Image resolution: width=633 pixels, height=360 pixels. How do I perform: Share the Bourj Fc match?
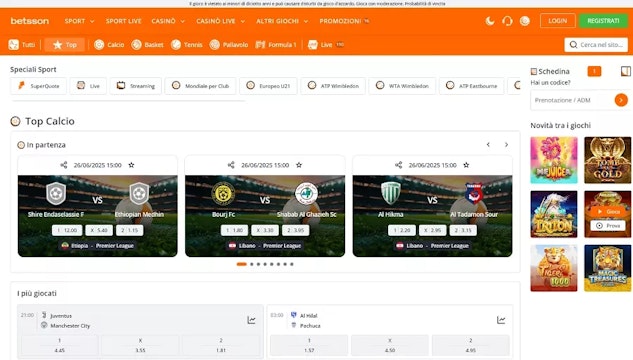coord(231,165)
